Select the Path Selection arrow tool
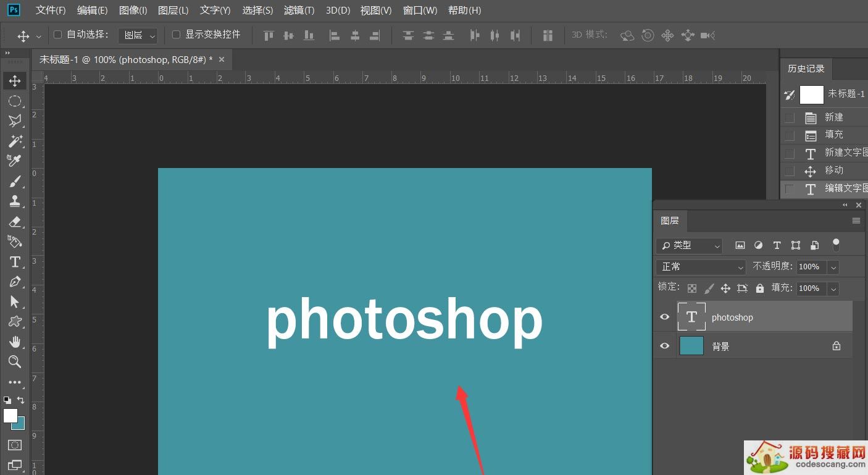868x475 pixels. [x=15, y=301]
